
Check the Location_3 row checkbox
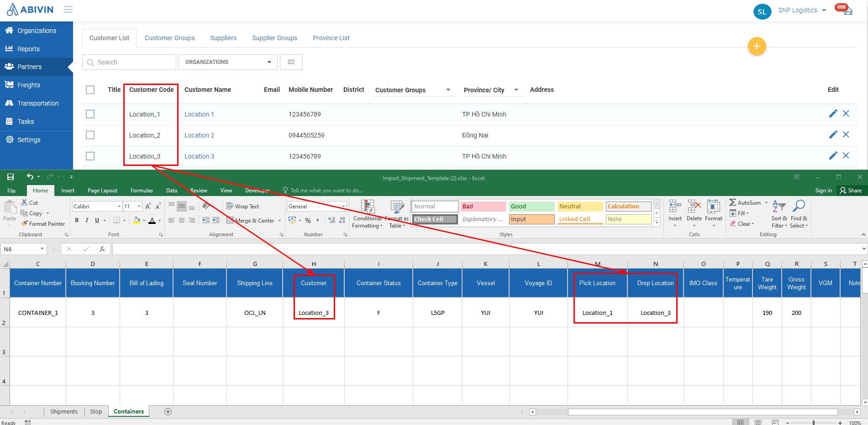pos(90,156)
